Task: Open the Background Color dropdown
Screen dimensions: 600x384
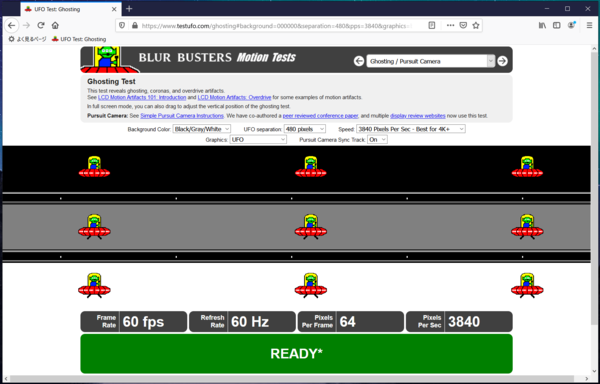Action: tap(202, 129)
